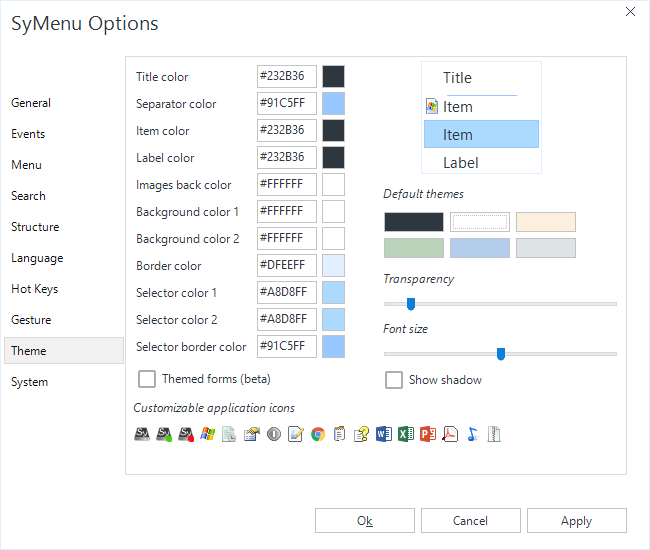Click the Word application icon

[x=384, y=434]
